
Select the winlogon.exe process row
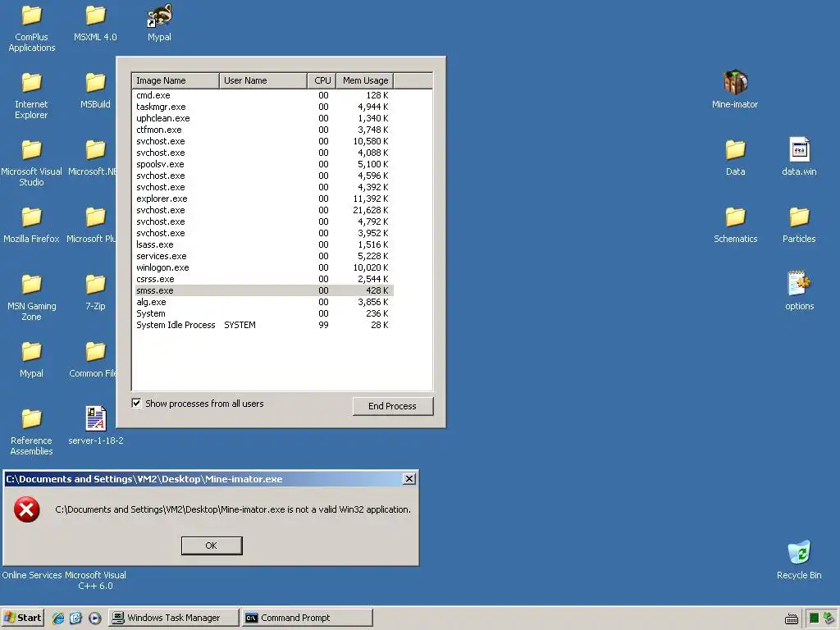[263, 268]
